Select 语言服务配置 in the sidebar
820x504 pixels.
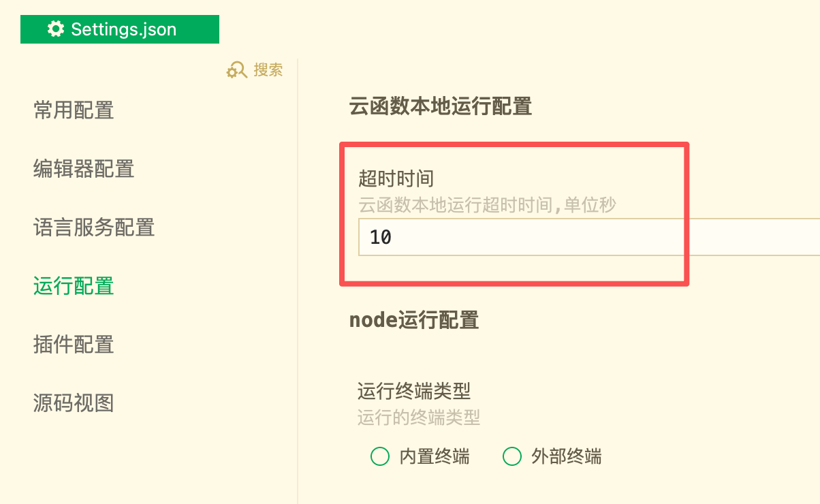point(94,227)
